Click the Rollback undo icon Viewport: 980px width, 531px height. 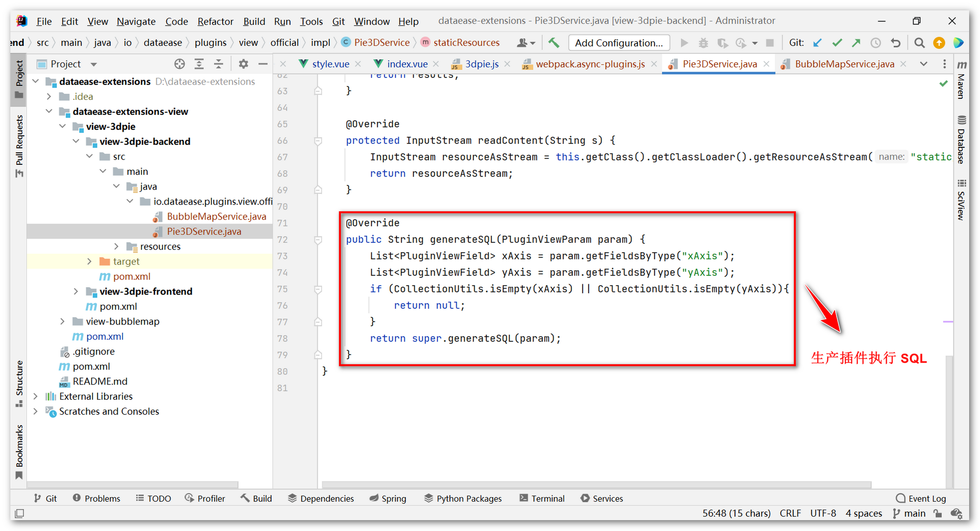tap(896, 43)
